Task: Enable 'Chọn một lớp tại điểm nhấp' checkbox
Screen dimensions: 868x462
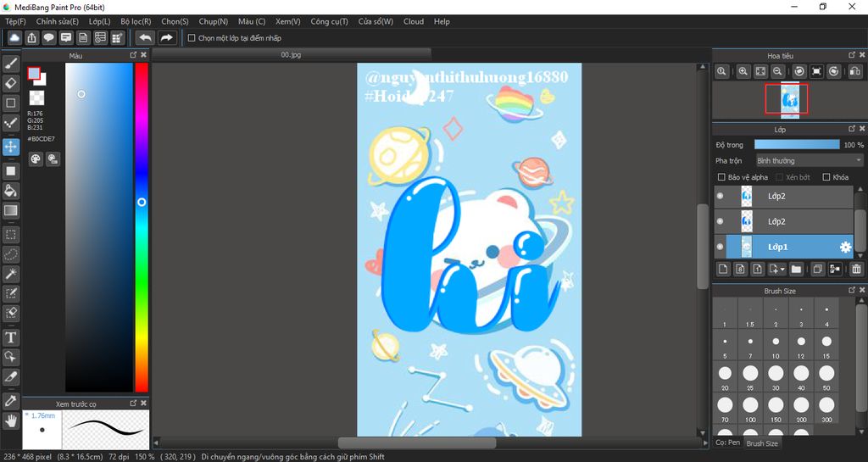Action: coord(192,38)
